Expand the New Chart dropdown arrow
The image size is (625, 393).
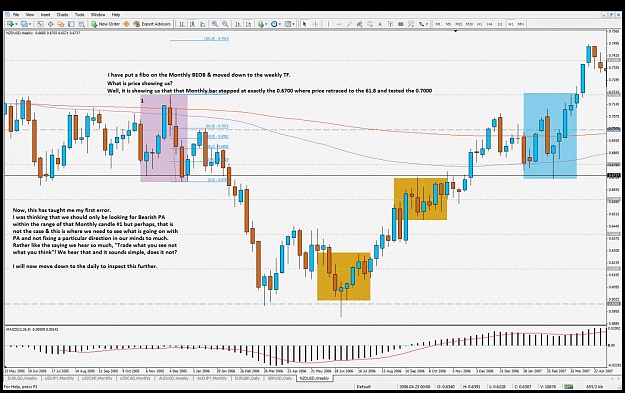16,24
